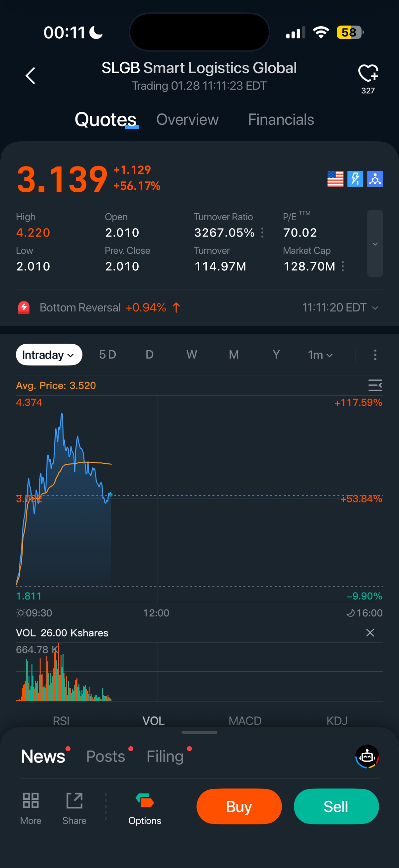
Task: Switch indicator to KDJ
Action: tap(337, 721)
